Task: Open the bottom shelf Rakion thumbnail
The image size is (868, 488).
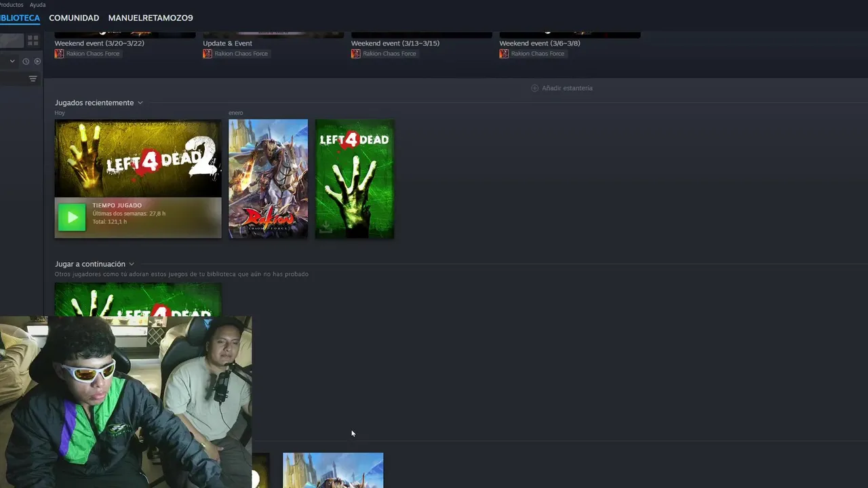Action: click(x=333, y=470)
